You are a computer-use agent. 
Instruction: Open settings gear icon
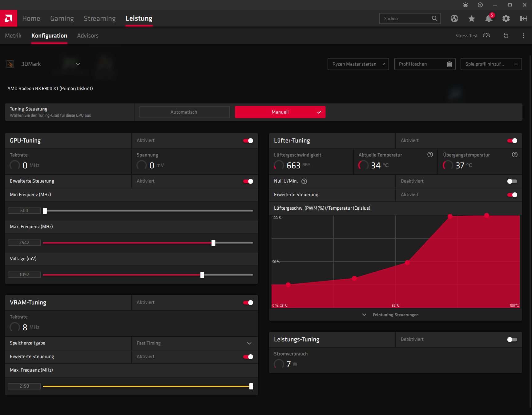click(506, 18)
